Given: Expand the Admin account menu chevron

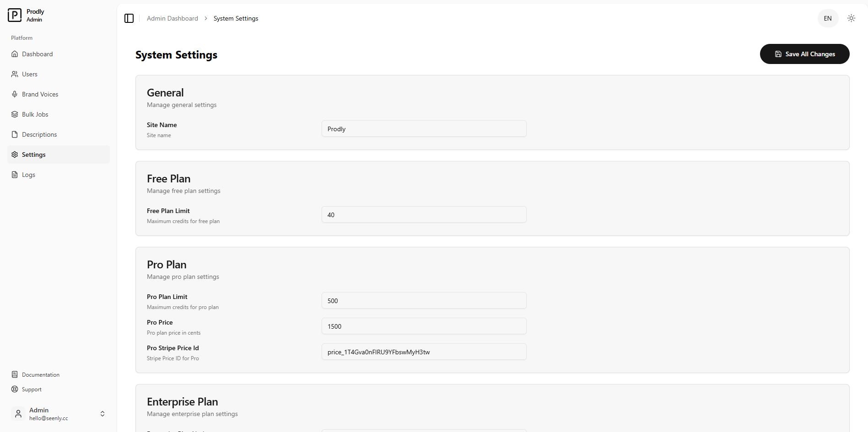Looking at the screenshot, I should pos(102,414).
